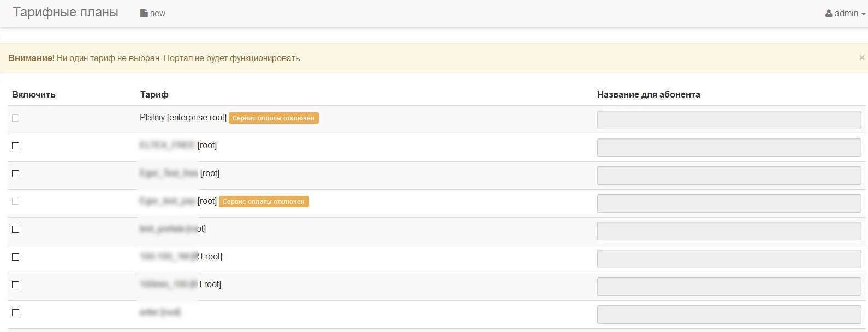Select the last row's subscriber name input
This screenshot has height=332, width=868.
[x=729, y=315]
